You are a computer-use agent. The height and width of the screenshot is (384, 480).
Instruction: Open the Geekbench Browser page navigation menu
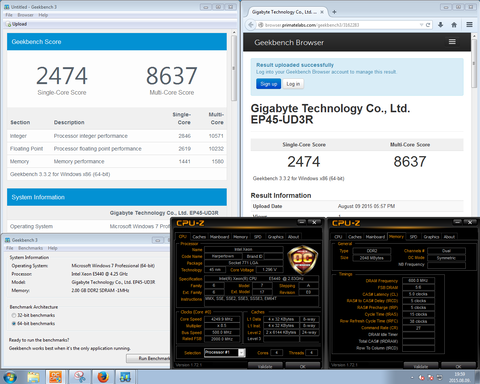(452, 42)
